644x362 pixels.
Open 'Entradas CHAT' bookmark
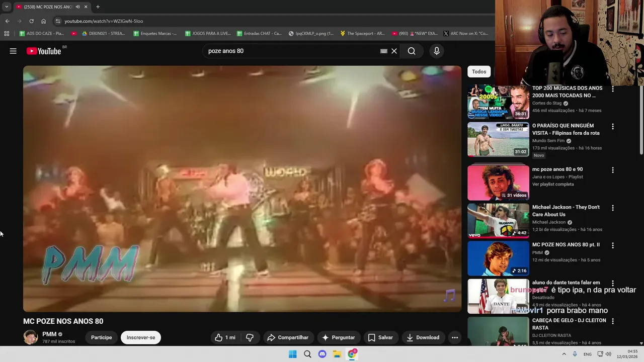coord(259,34)
